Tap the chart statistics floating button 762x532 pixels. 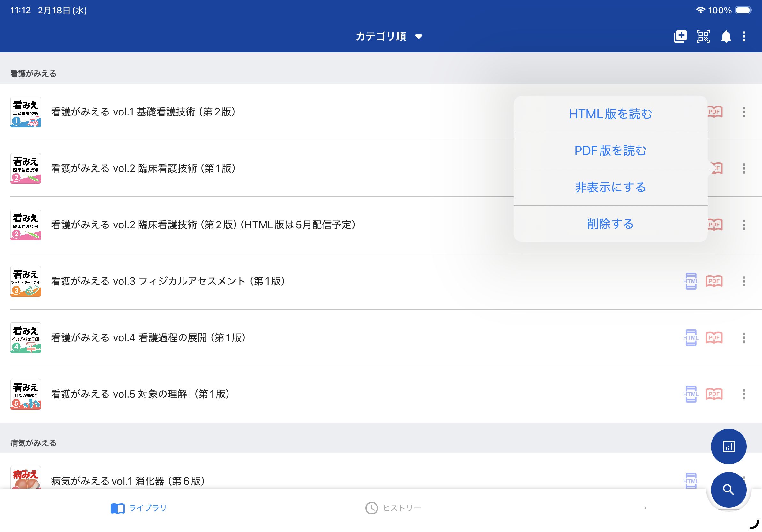tap(728, 446)
